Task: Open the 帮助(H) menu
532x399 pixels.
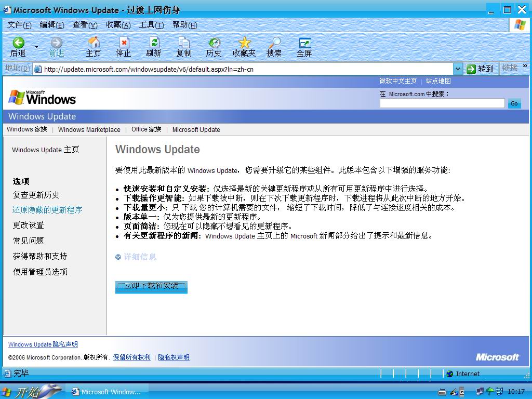Action: 184,25
